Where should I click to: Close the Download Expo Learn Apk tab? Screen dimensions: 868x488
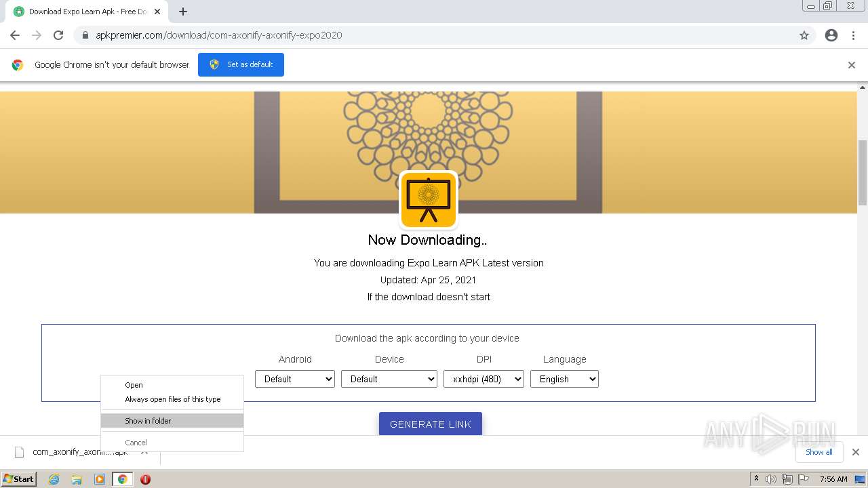coord(157,12)
